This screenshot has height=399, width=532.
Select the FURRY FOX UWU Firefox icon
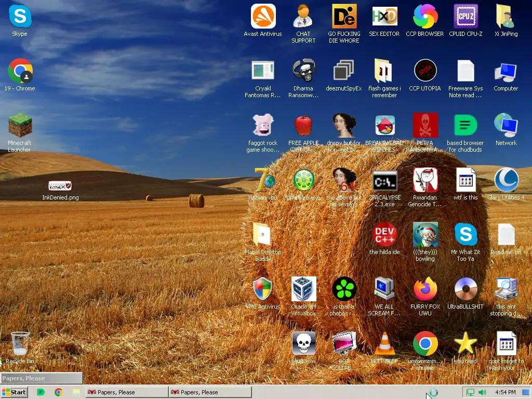tap(425, 289)
